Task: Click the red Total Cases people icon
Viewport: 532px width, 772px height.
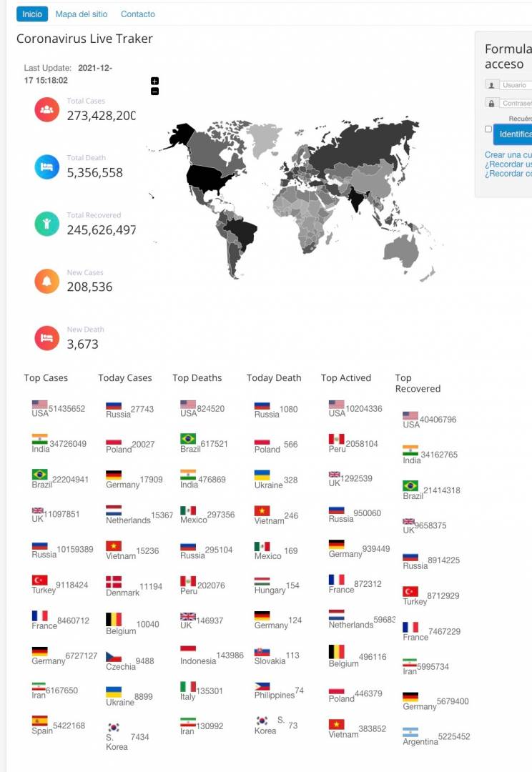Action: (46, 110)
